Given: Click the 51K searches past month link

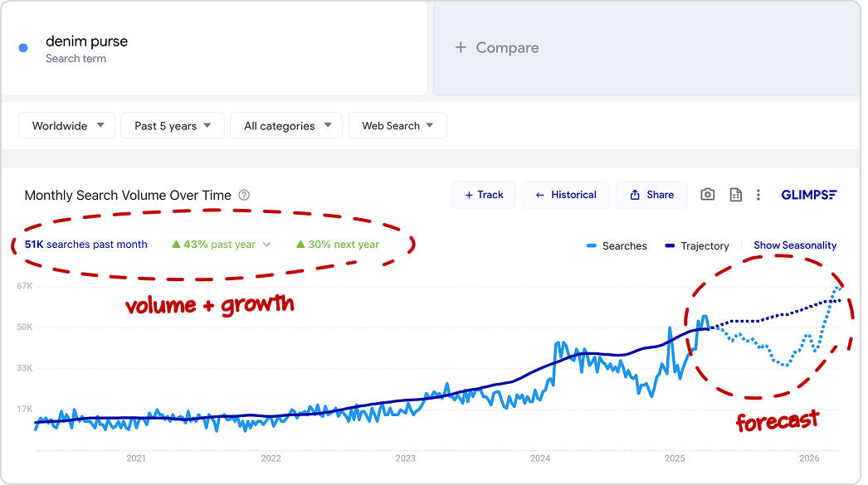Looking at the screenshot, I should [x=86, y=245].
